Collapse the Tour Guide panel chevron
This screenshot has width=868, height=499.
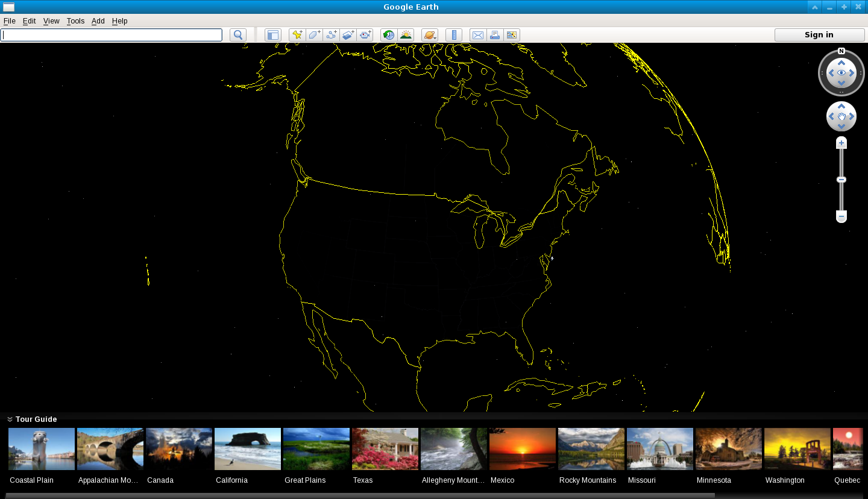(10, 419)
